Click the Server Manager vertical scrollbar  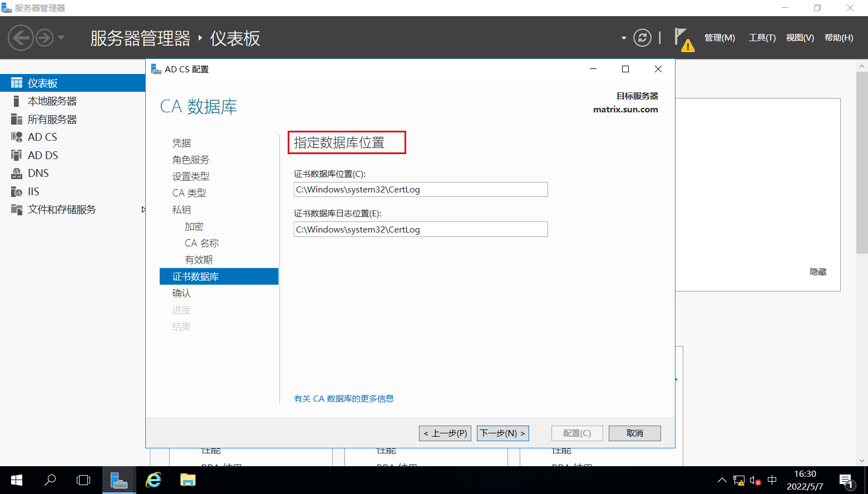pyautogui.click(x=862, y=162)
